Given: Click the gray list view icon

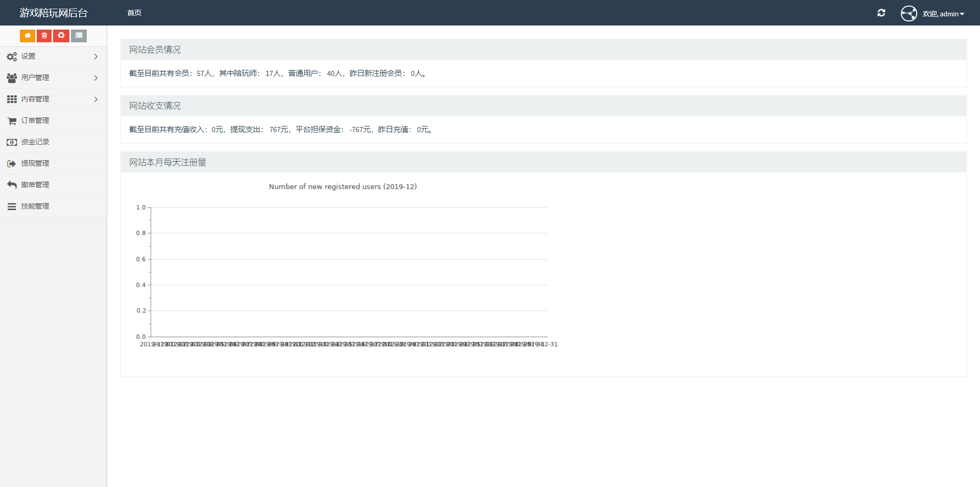Looking at the screenshot, I should [79, 36].
